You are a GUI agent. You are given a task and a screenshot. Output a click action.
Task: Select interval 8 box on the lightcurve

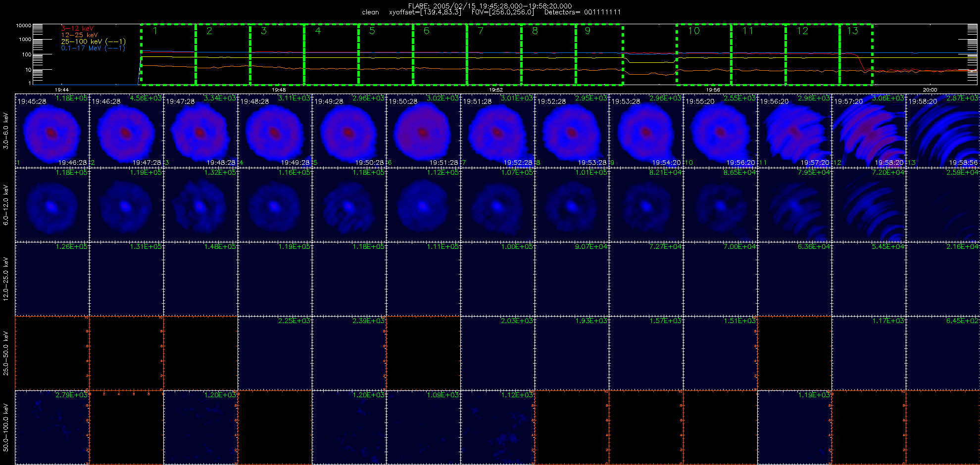tap(549, 54)
